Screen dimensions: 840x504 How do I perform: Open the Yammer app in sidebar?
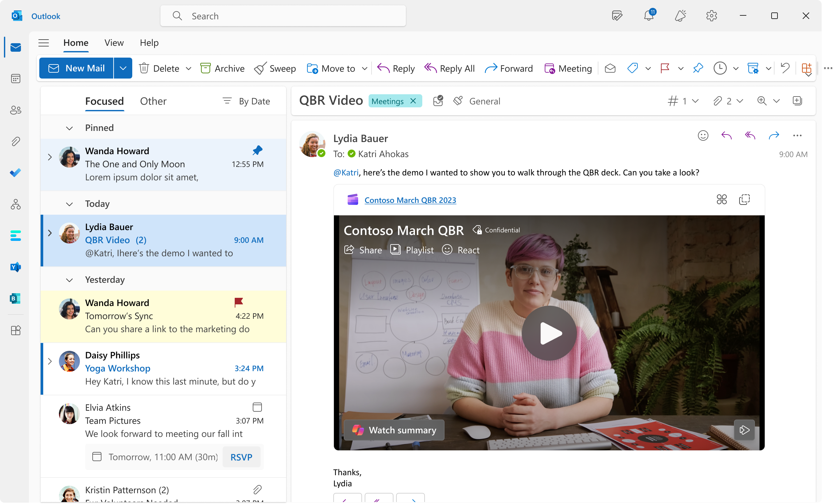coord(16,267)
